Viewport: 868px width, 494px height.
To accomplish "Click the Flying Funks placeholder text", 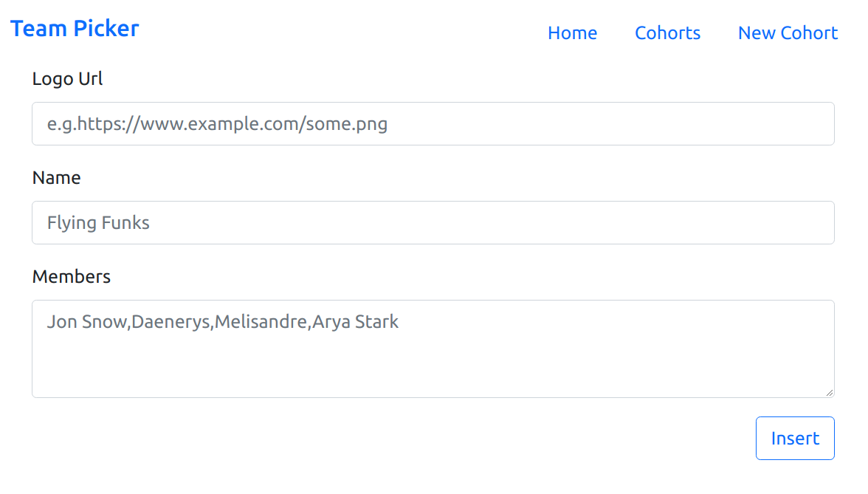I will tap(98, 222).
